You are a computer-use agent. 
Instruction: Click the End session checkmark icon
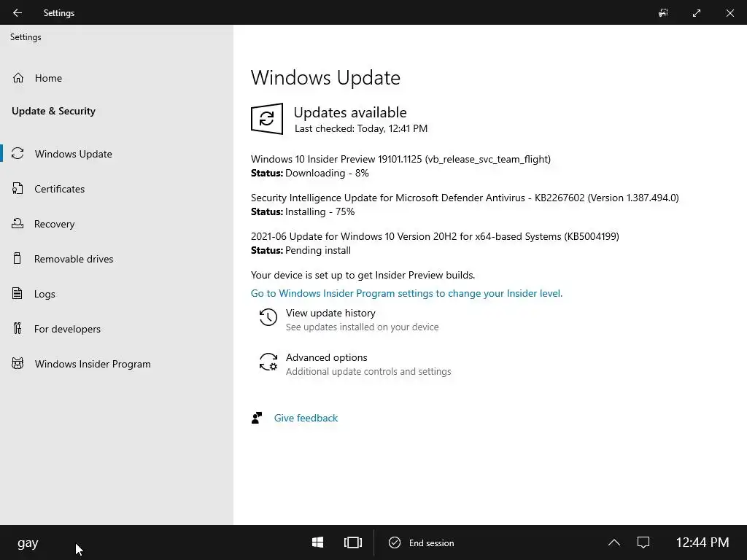pyautogui.click(x=395, y=542)
